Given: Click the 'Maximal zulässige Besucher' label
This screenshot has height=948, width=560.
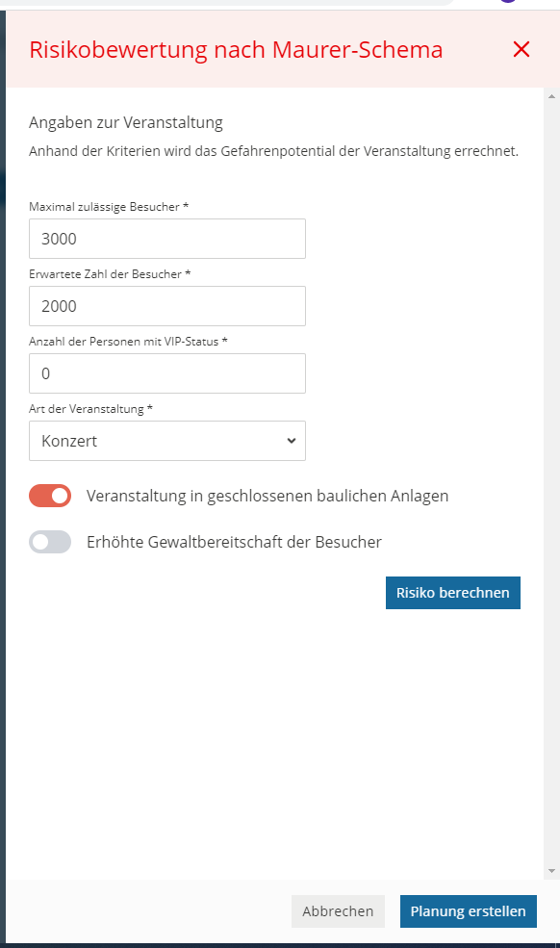Looking at the screenshot, I should tap(109, 207).
